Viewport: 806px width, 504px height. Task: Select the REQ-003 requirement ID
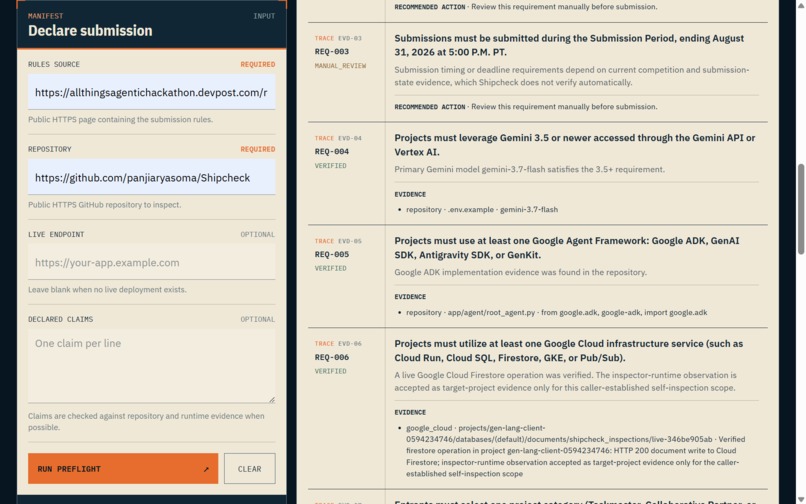click(332, 51)
